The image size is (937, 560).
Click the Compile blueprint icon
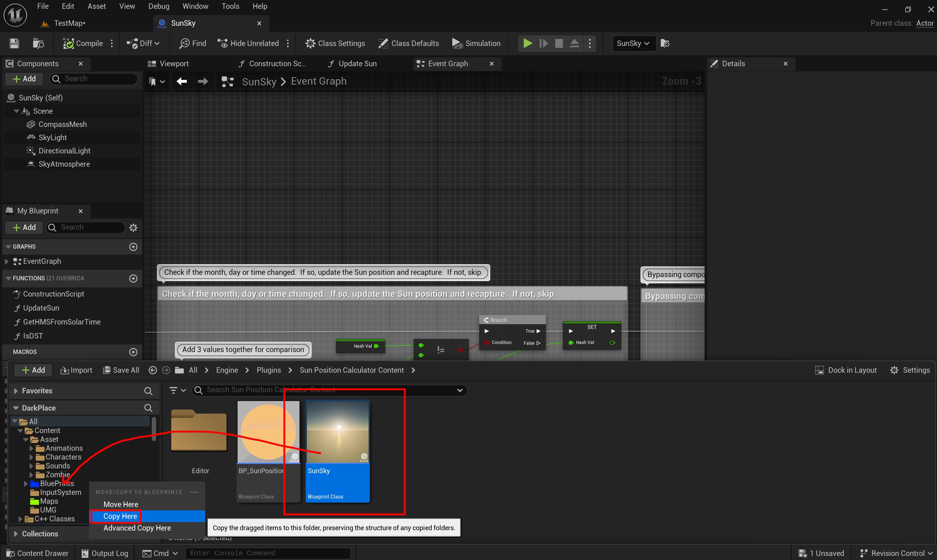(x=69, y=44)
